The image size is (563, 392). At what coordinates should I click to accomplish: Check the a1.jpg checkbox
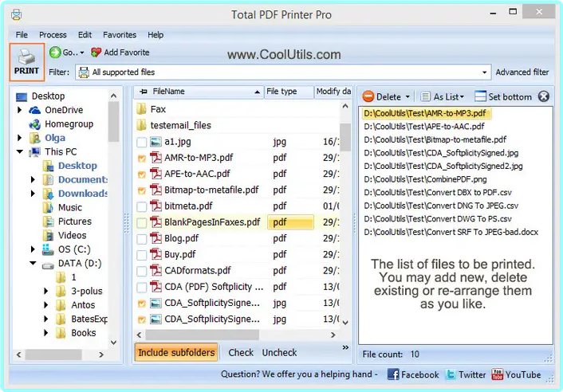[x=141, y=142]
